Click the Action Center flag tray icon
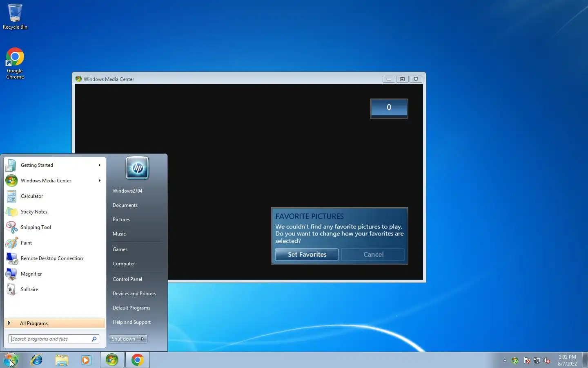The image size is (588, 368). pos(527,361)
